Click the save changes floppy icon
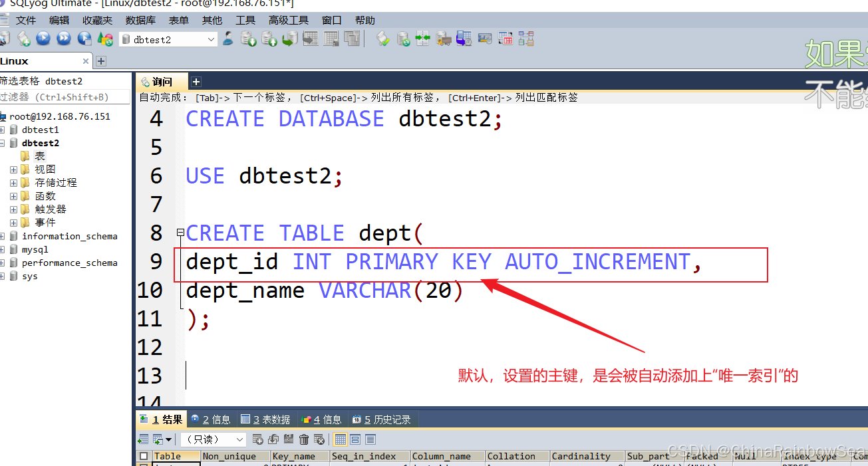This screenshot has width=868, height=466. (x=289, y=439)
